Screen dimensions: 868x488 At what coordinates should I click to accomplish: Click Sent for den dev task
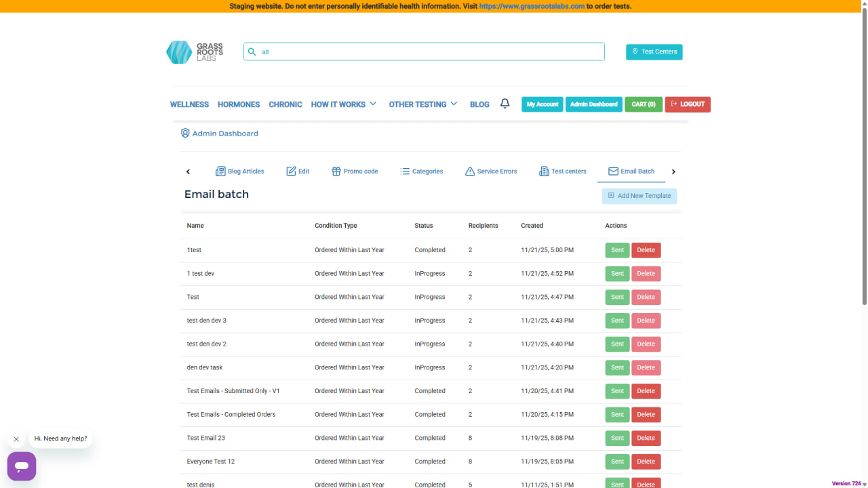tap(617, 367)
